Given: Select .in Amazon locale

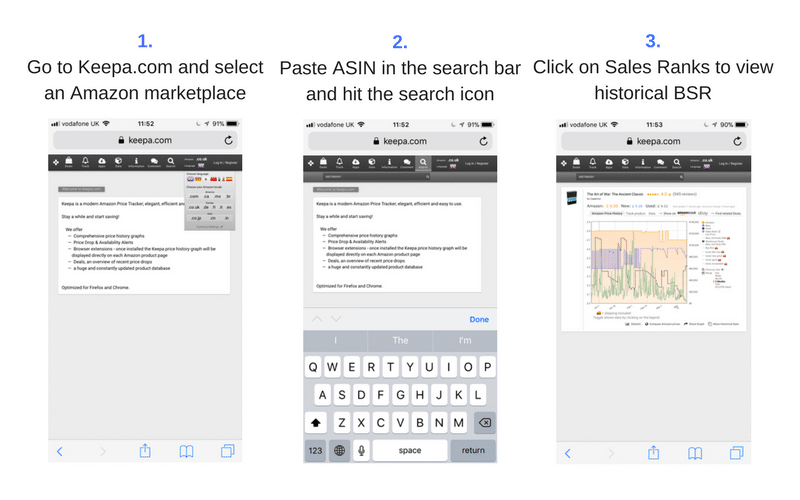Looking at the screenshot, I should [227, 218].
